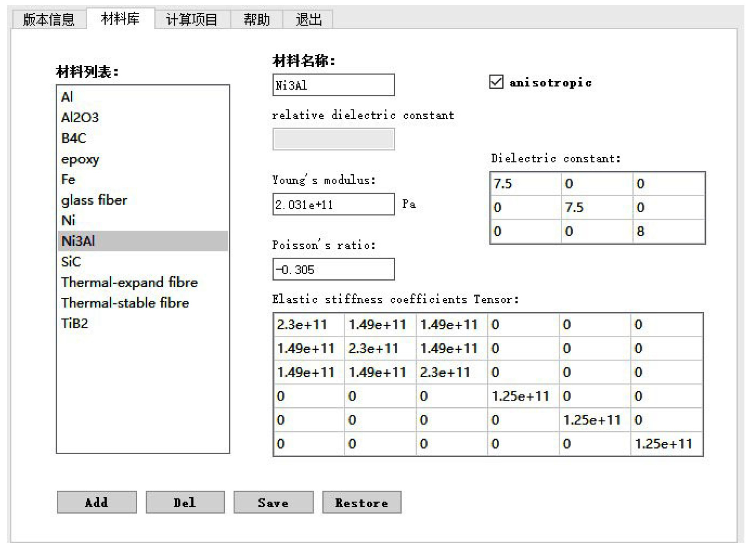Viewport: 756px width, 548px height.
Task: Select Thermal-expand fibre material
Action: (x=129, y=282)
